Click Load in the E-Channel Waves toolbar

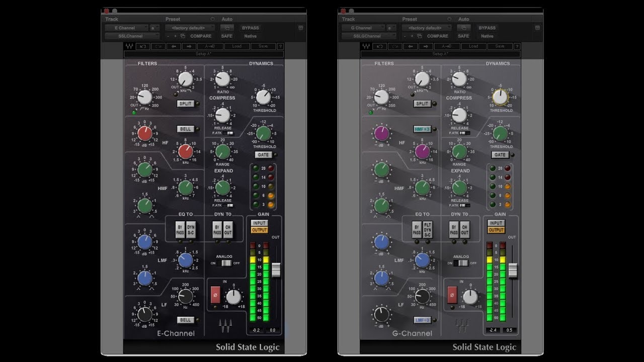point(236,46)
